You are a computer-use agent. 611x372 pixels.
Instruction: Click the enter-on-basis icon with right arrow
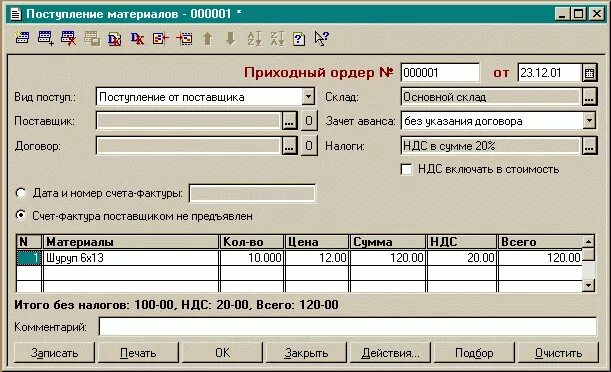pyautogui.click(x=184, y=38)
